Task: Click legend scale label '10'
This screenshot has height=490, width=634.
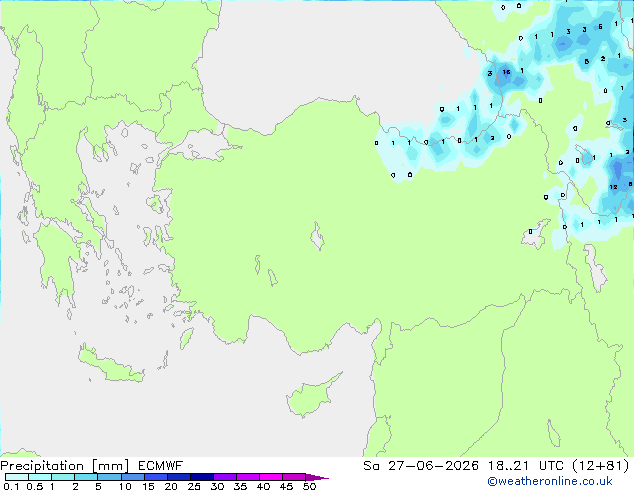Action: point(125,486)
